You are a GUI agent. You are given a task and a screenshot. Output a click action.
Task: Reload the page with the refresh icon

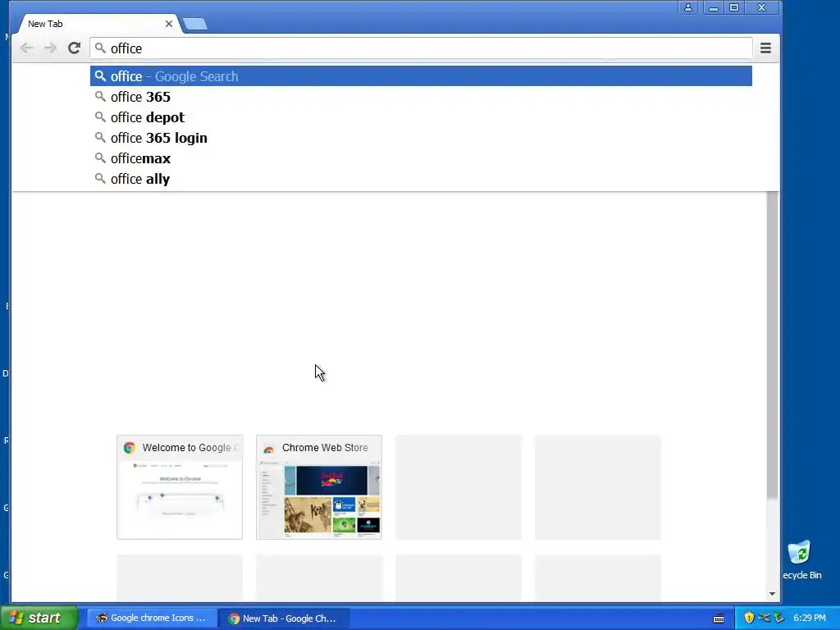coord(74,48)
